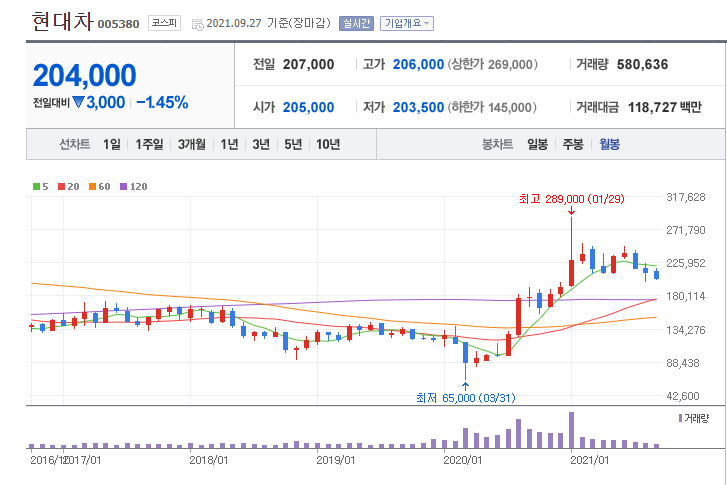Click the 134,276 price axis label
727x485 pixels.
point(686,330)
